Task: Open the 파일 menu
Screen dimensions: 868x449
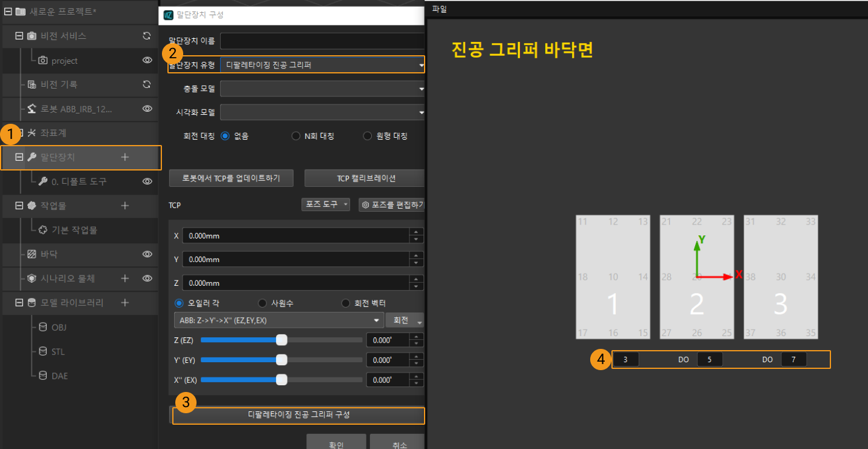Action: 439,8
